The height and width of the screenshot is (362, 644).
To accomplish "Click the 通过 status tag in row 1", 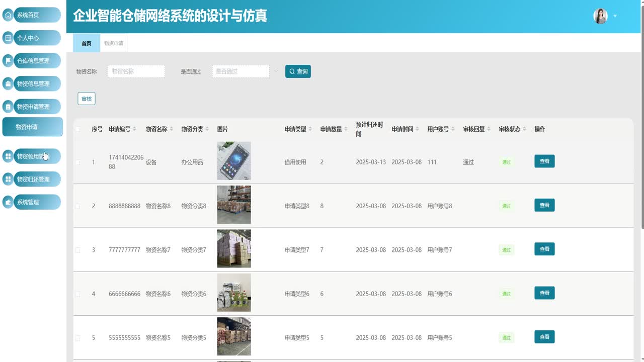I will (507, 162).
